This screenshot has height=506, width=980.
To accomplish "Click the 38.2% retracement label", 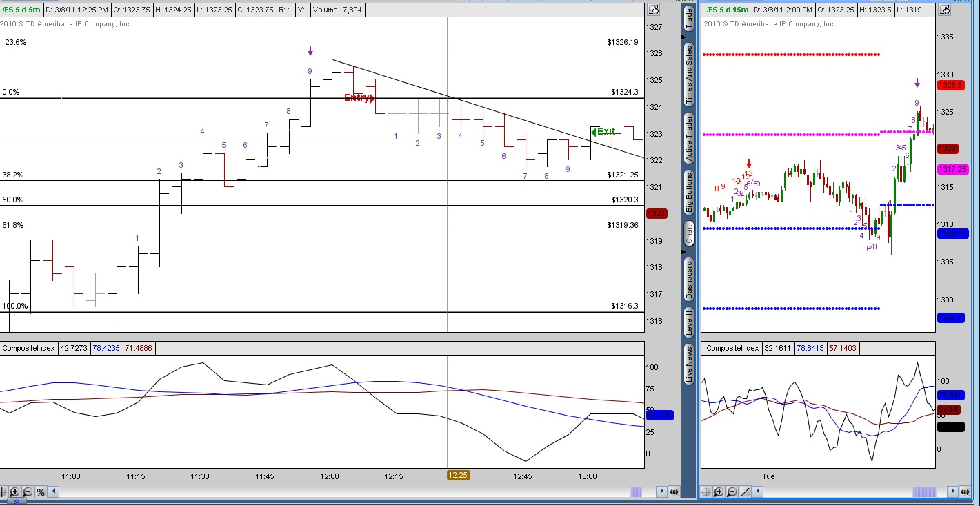I will coord(12,175).
